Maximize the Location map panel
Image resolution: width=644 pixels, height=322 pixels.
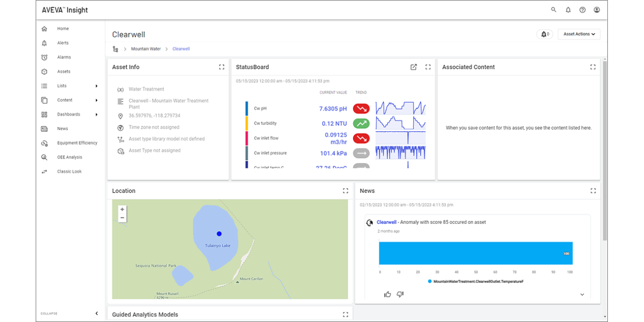point(345,191)
